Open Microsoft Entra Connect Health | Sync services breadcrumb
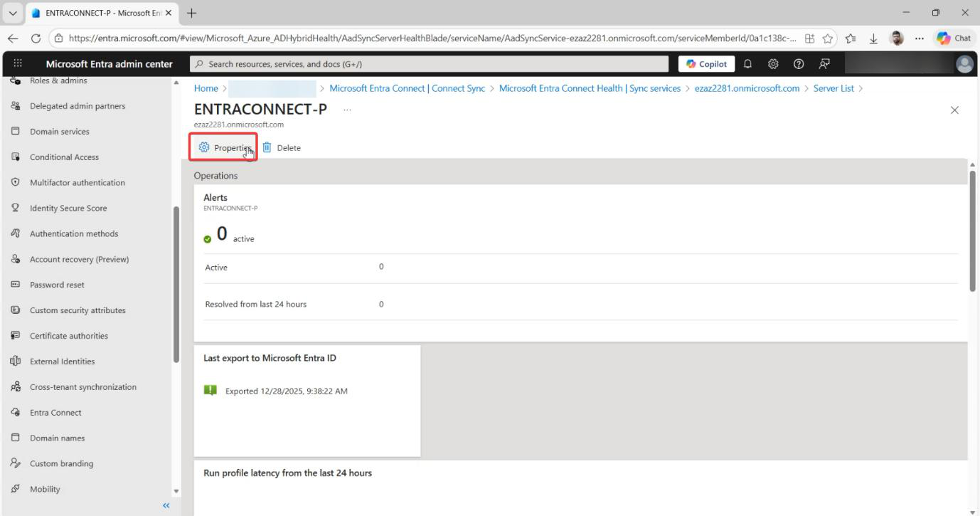This screenshot has width=980, height=516. click(590, 88)
